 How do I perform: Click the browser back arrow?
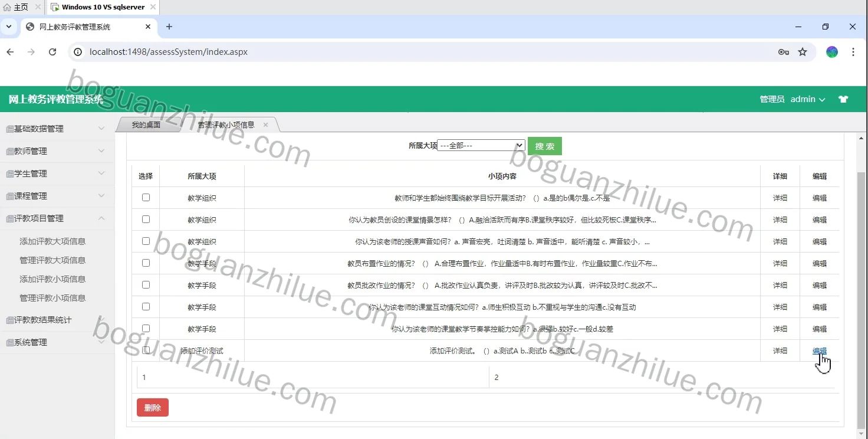click(10, 52)
